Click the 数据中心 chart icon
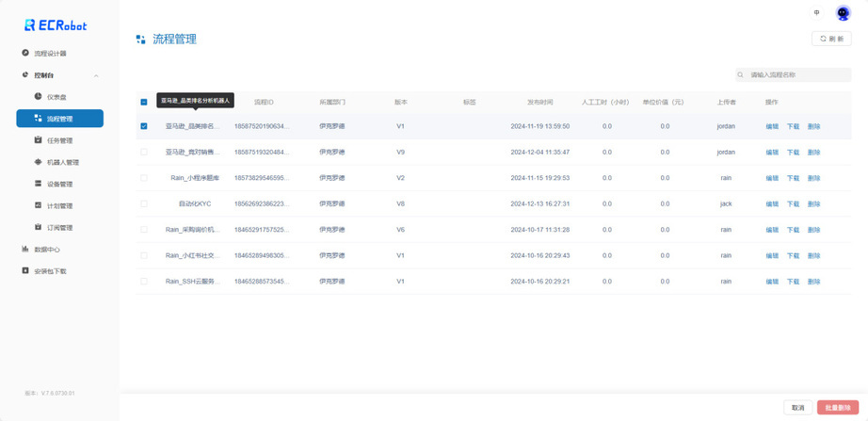This screenshot has height=421, width=868. pyautogui.click(x=24, y=249)
